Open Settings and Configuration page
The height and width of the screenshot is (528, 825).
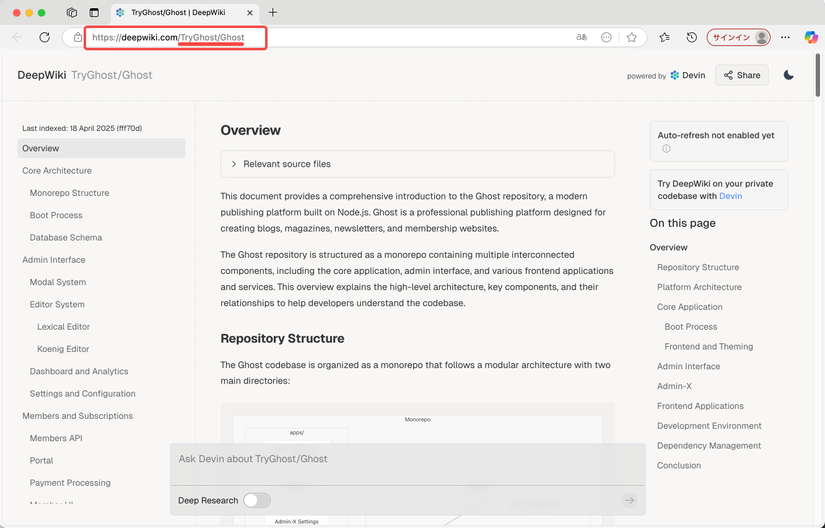(83, 394)
